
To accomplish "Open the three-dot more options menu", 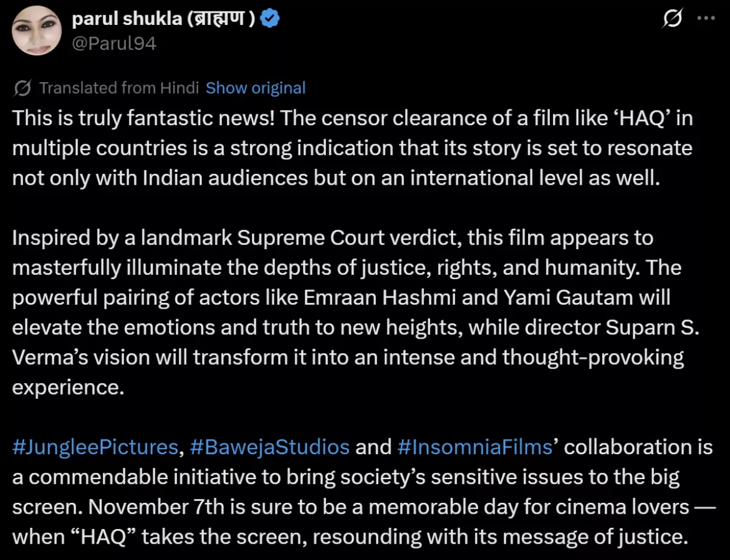I will (x=706, y=19).
